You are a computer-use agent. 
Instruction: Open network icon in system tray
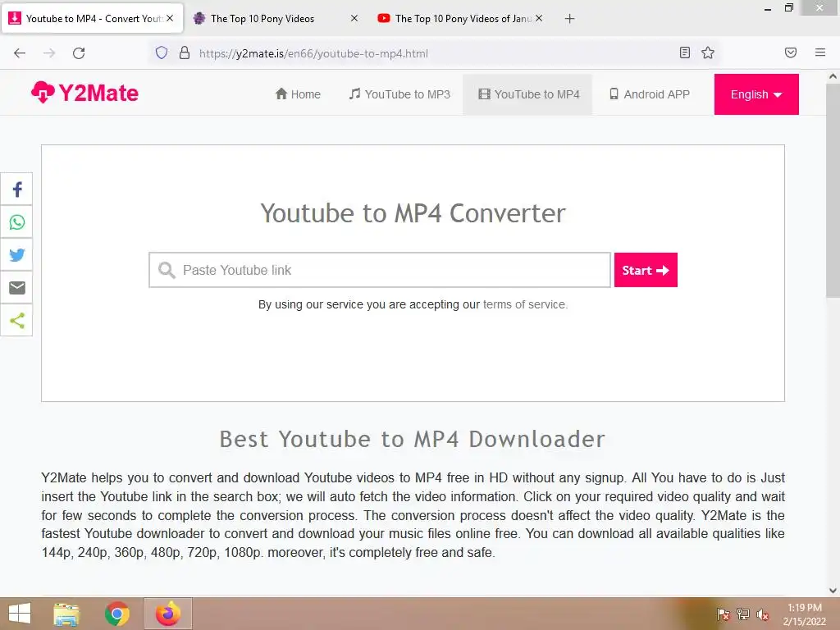743,614
